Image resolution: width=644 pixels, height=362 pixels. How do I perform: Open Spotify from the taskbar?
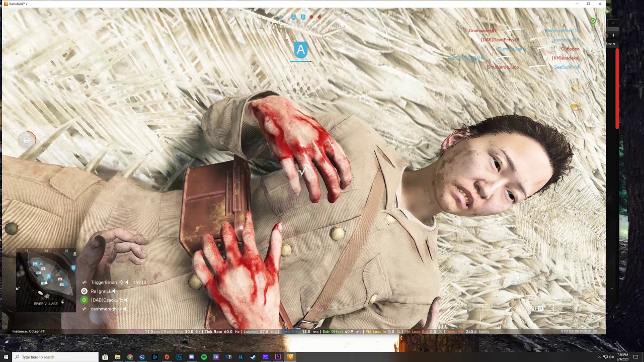pyautogui.click(x=204, y=357)
